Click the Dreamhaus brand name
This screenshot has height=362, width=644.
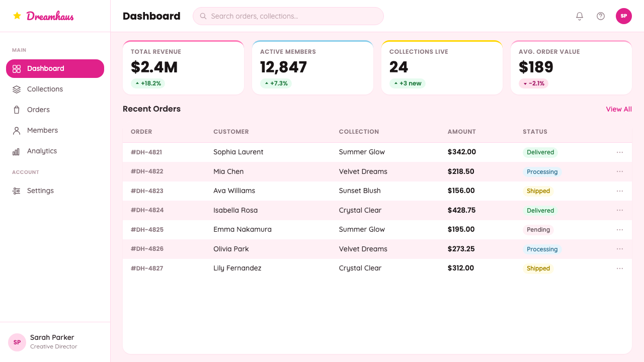tap(50, 16)
